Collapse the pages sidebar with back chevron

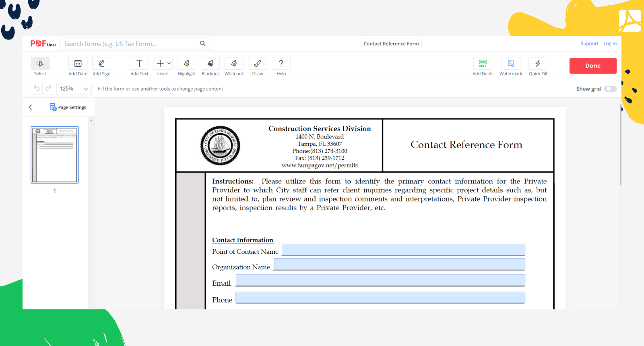coord(30,107)
